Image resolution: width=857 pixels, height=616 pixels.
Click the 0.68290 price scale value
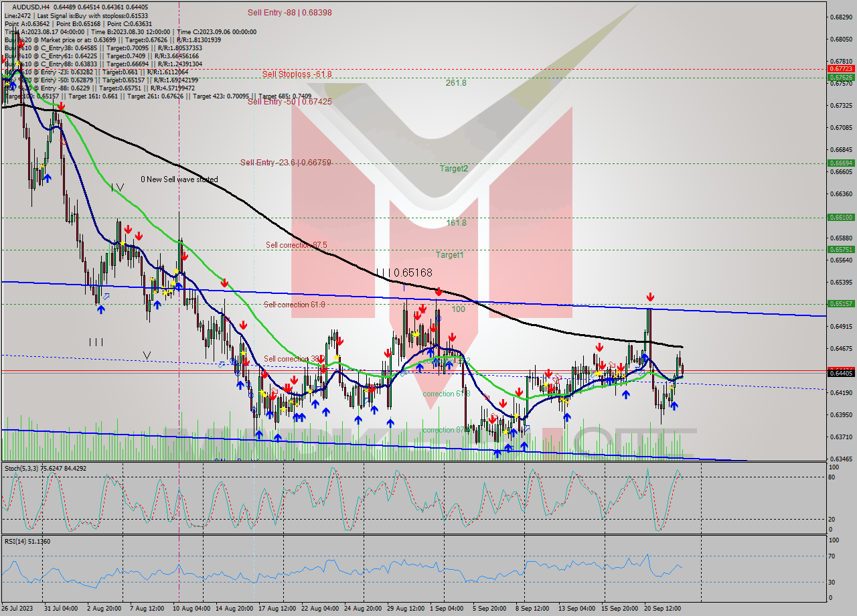[x=841, y=17]
